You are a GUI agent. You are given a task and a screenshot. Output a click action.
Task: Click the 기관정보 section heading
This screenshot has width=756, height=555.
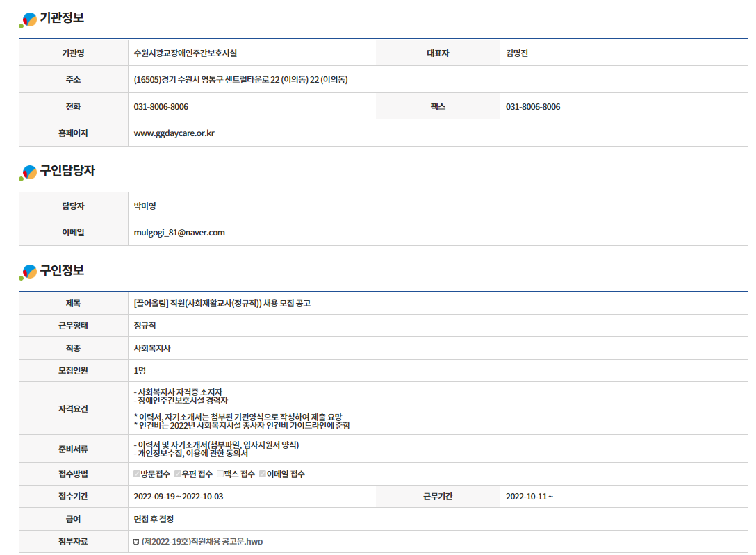tap(62, 18)
